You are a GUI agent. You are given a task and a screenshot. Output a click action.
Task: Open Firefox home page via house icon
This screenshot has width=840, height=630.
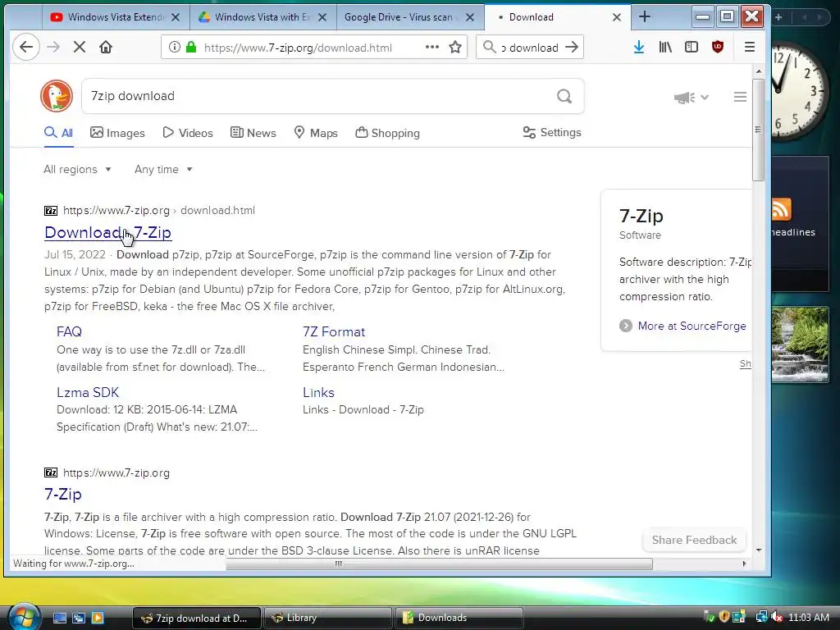point(106,47)
